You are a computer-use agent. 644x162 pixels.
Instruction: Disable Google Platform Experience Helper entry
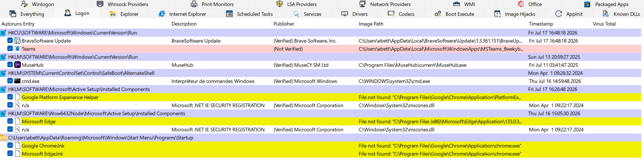click(10, 97)
